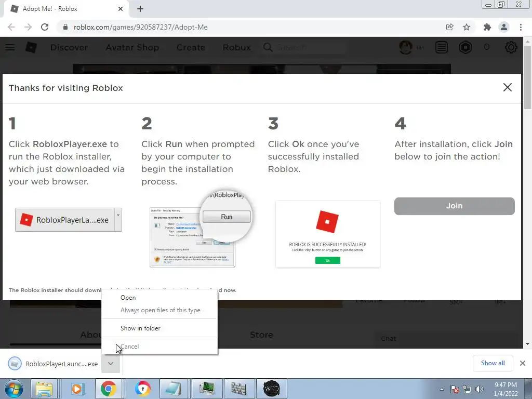
Task: Open the Robux hexagon icon
Action: (465, 47)
